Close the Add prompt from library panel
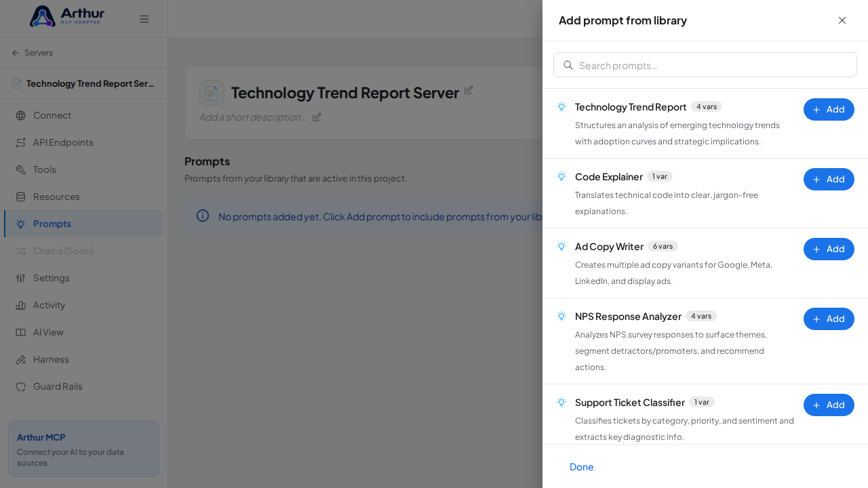The width and height of the screenshot is (868, 488). point(842,20)
